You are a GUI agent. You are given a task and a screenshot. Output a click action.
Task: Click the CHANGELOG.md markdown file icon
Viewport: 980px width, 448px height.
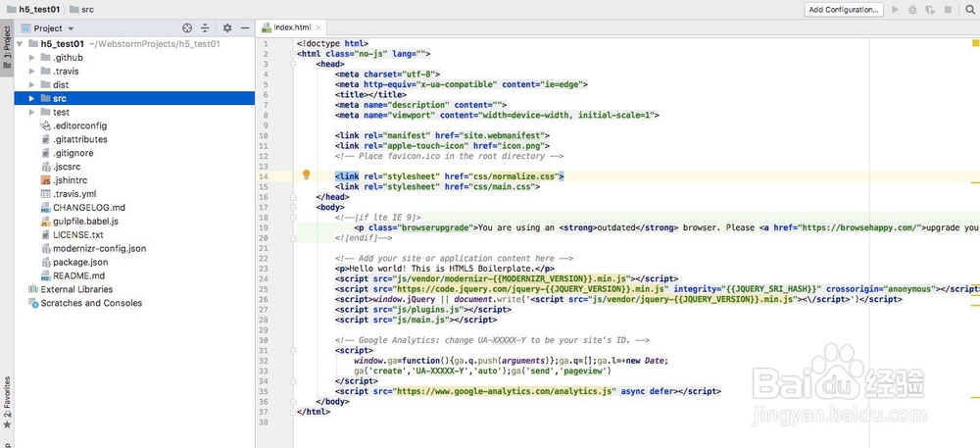[x=45, y=208]
